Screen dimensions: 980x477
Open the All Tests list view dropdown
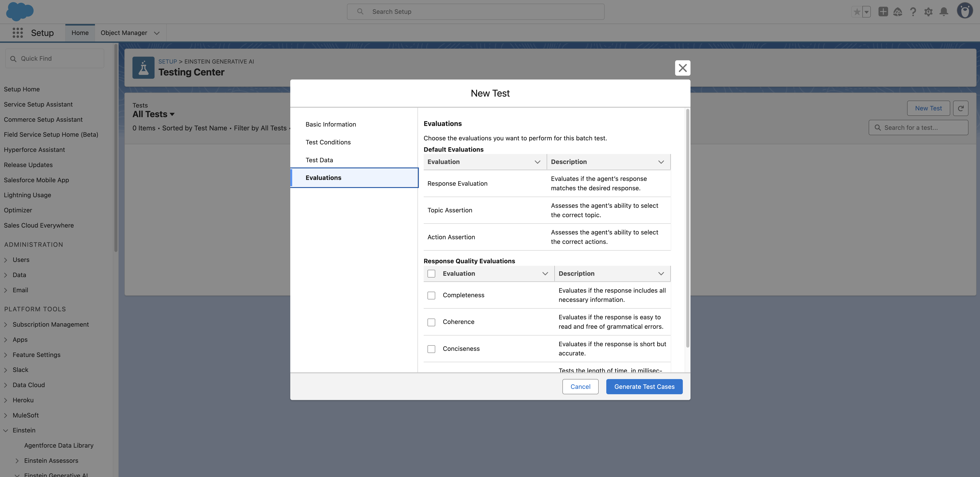172,114
